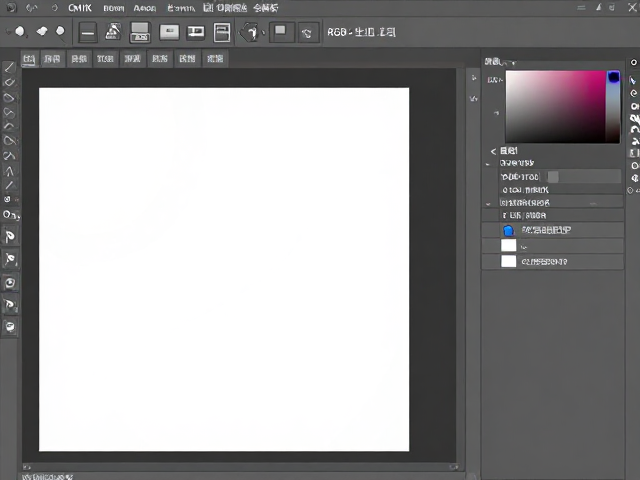Image resolution: width=640 pixels, height=480 pixels.
Task: Click the back chevron below the color field
Action: (493, 151)
